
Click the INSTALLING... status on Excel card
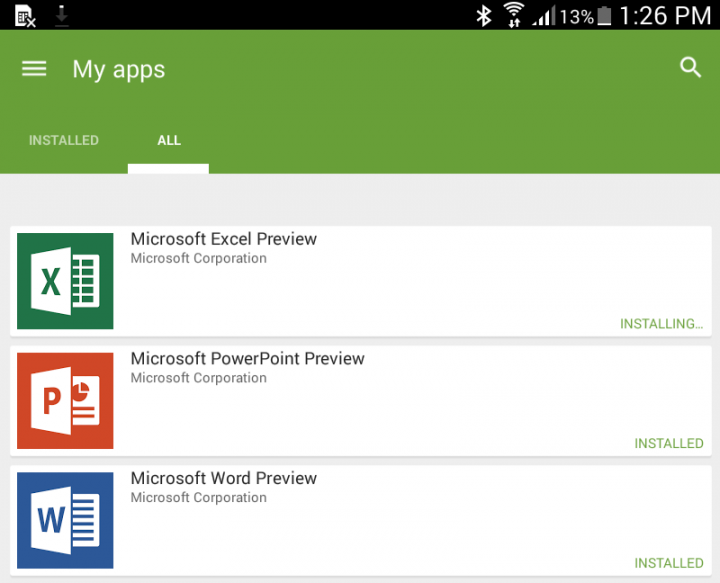coord(661,324)
